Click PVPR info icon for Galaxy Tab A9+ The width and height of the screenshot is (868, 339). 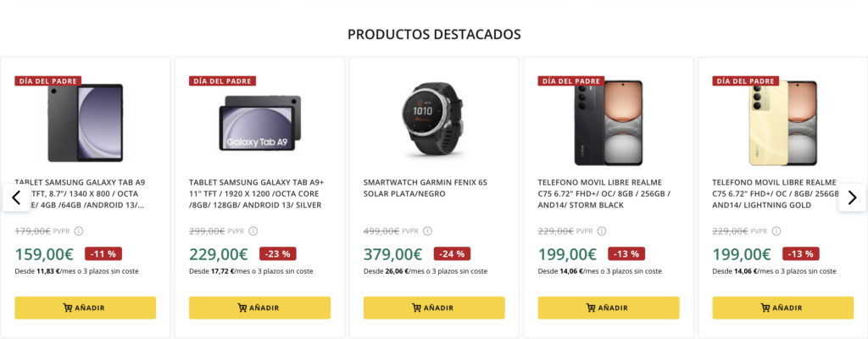tap(253, 231)
